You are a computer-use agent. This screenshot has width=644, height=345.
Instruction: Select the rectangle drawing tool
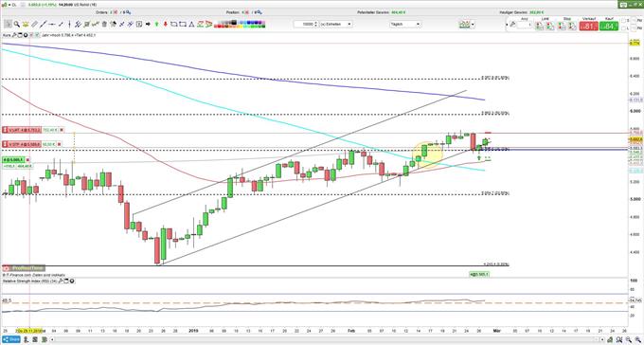tap(183, 25)
